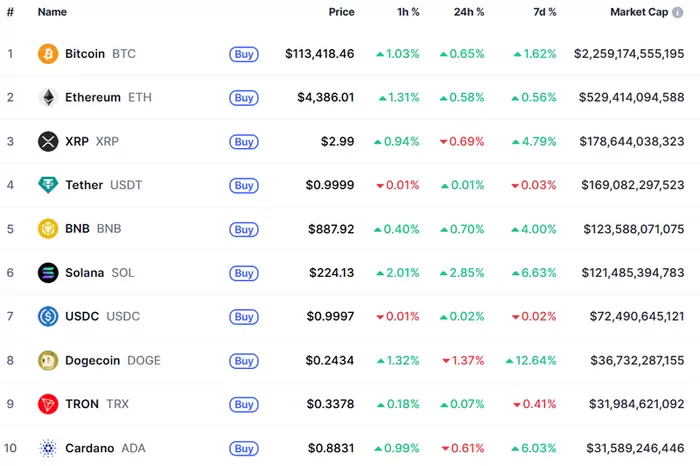Sort by the Name column header
This screenshot has height=466, width=700.
pyautogui.click(x=52, y=12)
